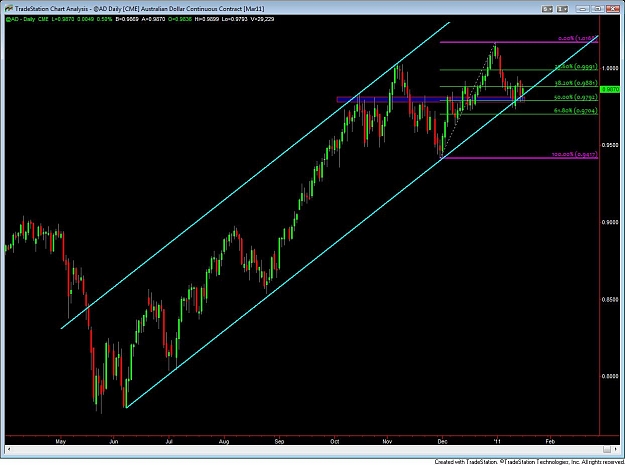625x465 pixels.
Task: Click the 0.8500 price axis label
Action: click(610, 299)
